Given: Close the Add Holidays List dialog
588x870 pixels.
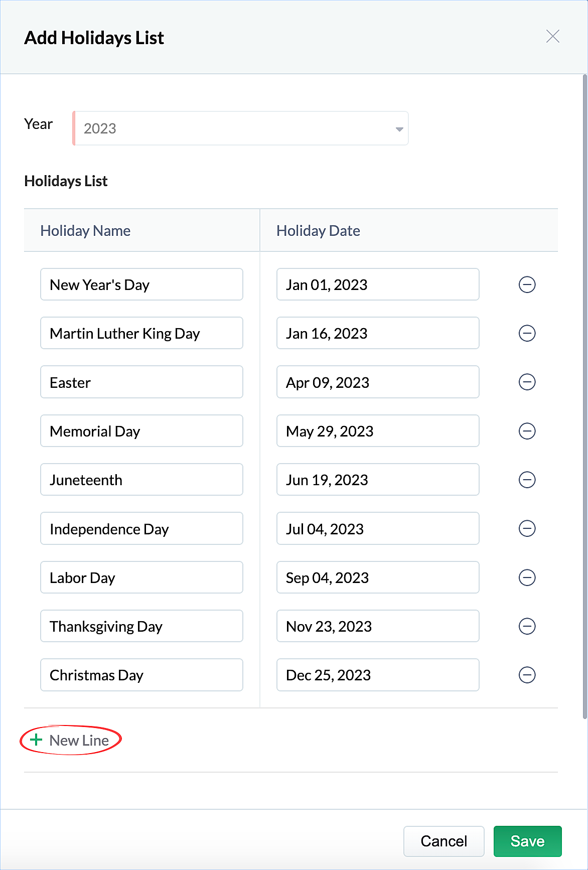Looking at the screenshot, I should click(552, 36).
